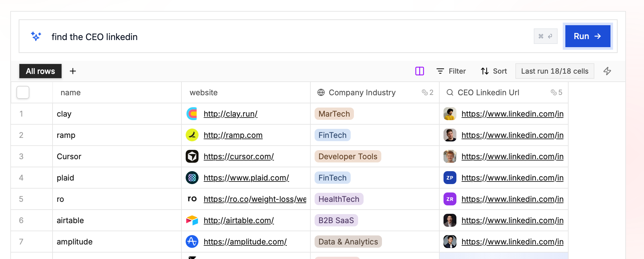644x259 pixels.
Task: Open the Last run 18/18 cells status
Action: coord(555,71)
